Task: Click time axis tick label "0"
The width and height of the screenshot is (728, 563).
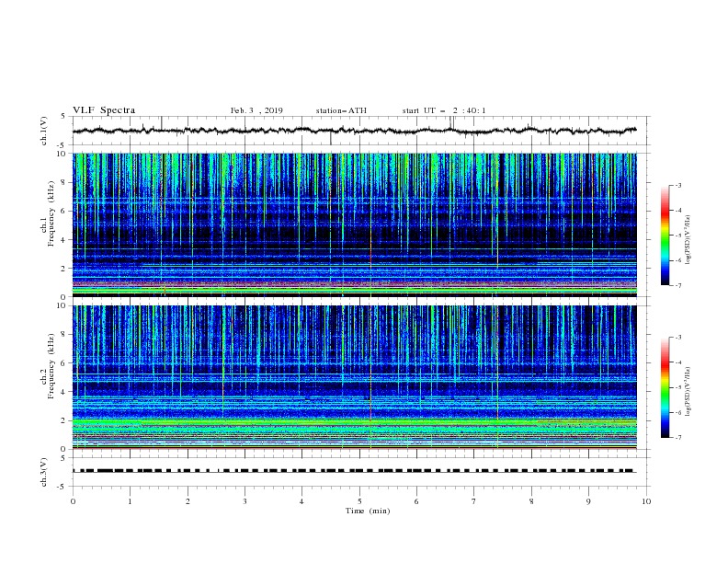Action: [73, 501]
